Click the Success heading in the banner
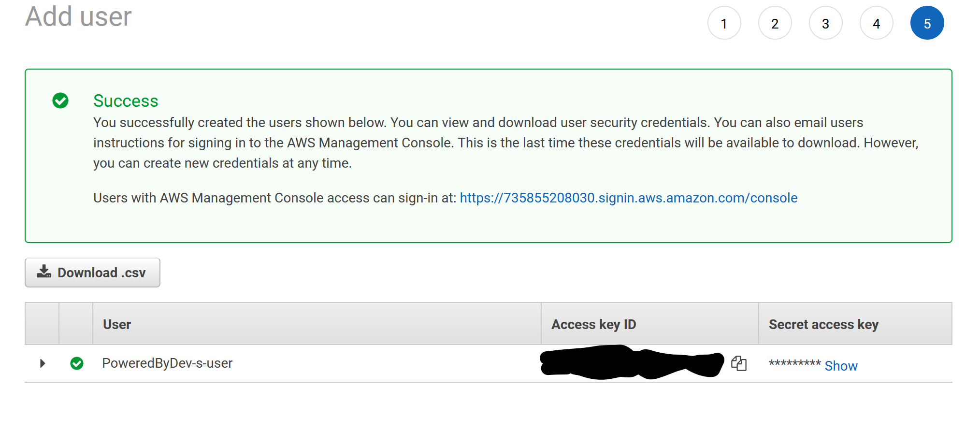Screen dimensions: 980x431 point(126,101)
